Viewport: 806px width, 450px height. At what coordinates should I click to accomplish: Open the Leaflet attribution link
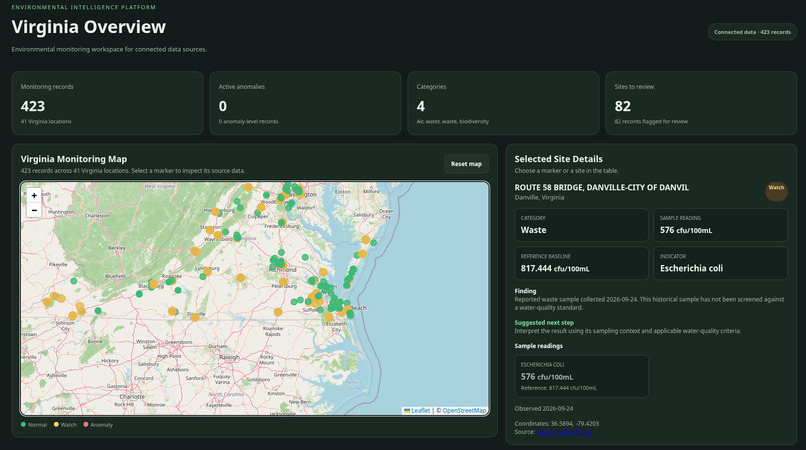[x=417, y=410]
